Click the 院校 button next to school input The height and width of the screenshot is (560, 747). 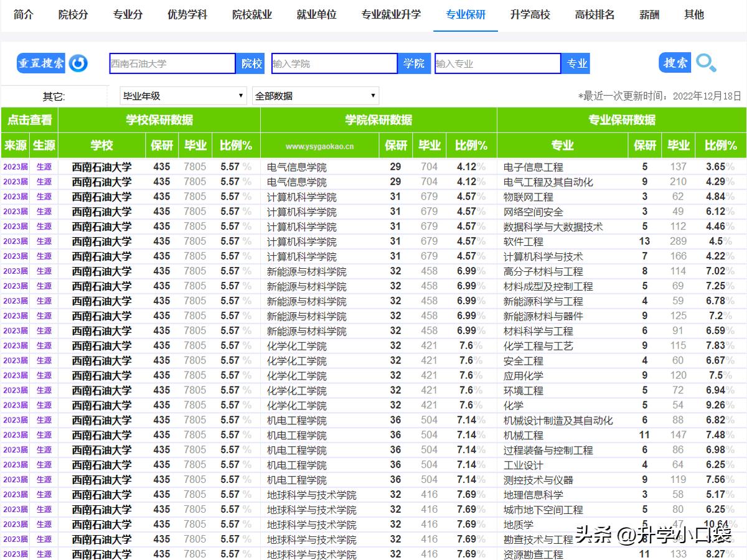click(x=251, y=63)
